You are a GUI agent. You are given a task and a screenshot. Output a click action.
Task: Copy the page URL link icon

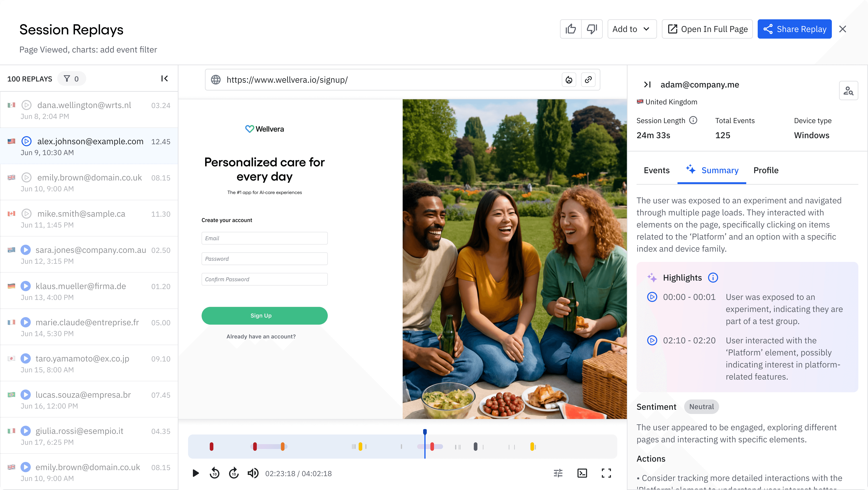[588, 80]
